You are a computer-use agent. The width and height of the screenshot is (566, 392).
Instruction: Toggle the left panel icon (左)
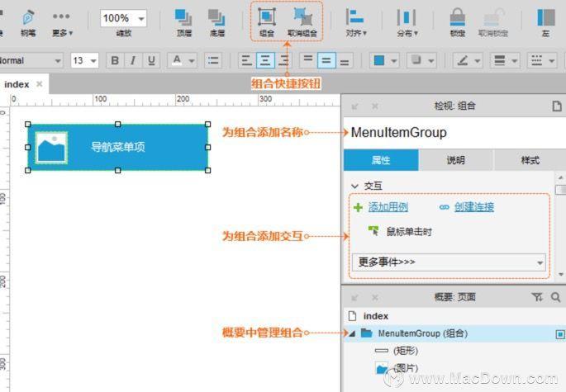tap(546, 23)
